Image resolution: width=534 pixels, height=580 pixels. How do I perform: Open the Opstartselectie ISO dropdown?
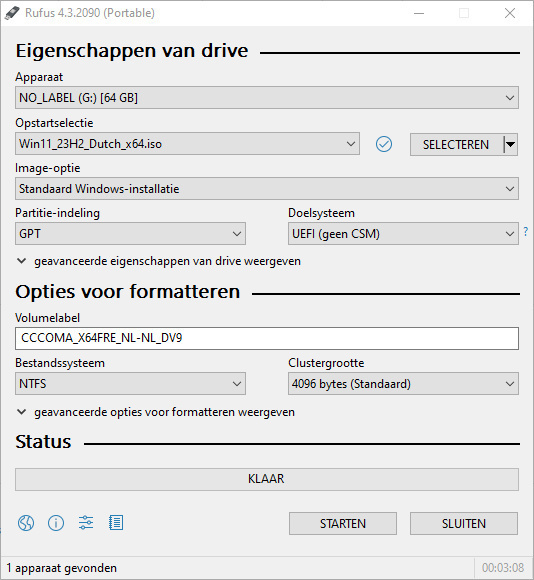pos(187,144)
